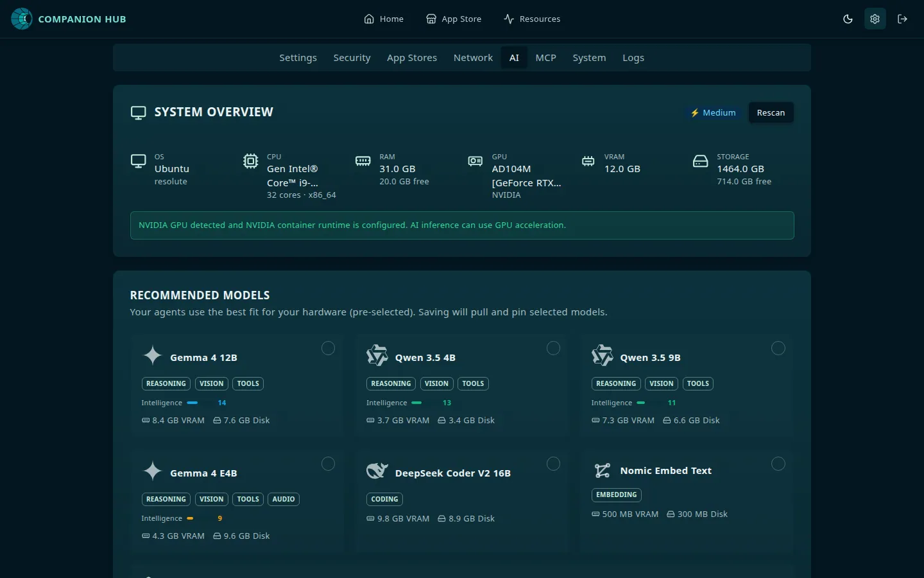Select the Qwen 3.5 4B model radio
The height and width of the screenshot is (578, 924).
coord(553,348)
